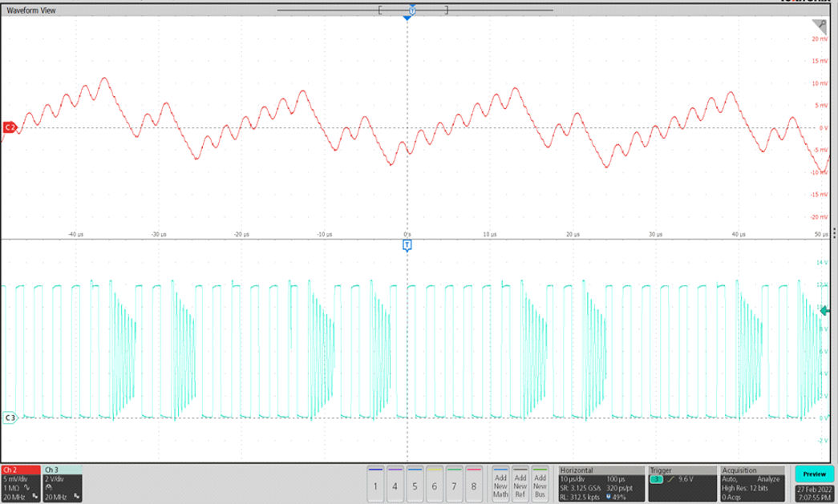
Task: Activate channel 6 button
Action: point(435,484)
